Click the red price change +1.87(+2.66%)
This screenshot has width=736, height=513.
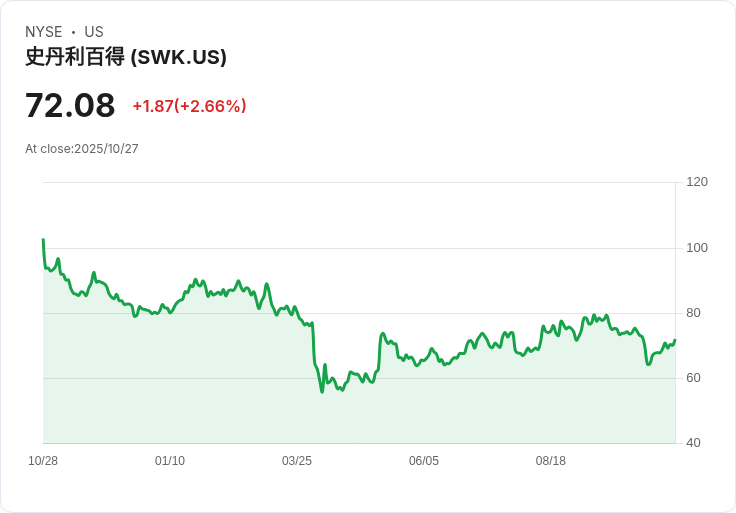click(189, 106)
